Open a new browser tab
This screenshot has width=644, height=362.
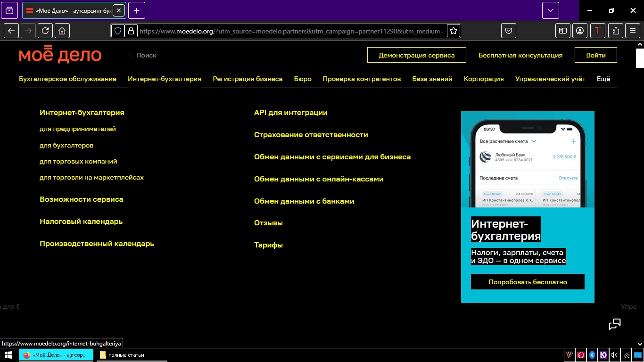tap(137, 10)
